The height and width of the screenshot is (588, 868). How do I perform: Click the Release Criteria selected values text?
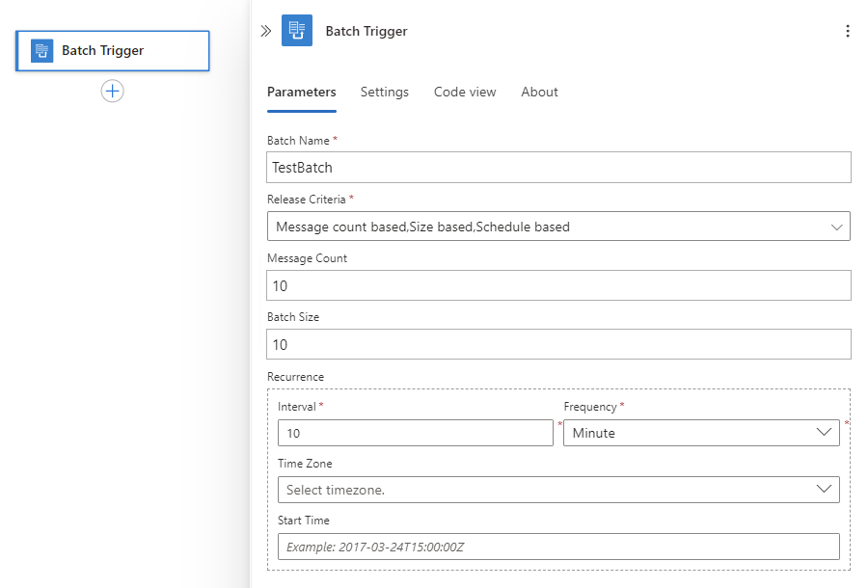[422, 227]
